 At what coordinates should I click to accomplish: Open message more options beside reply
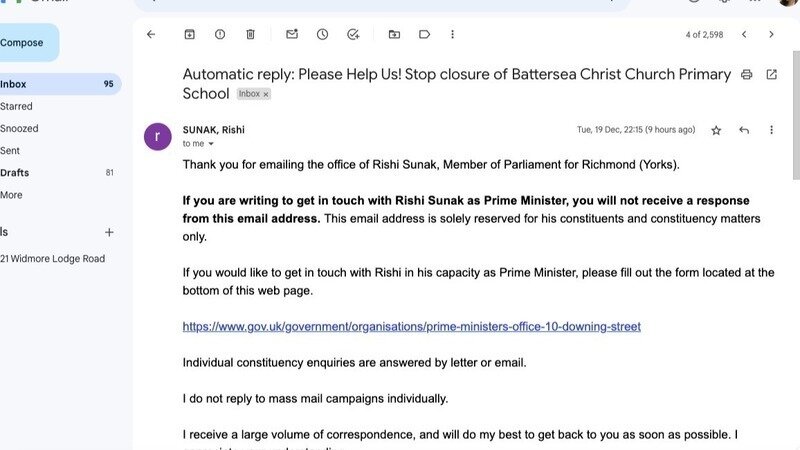[x=771, y=130]
